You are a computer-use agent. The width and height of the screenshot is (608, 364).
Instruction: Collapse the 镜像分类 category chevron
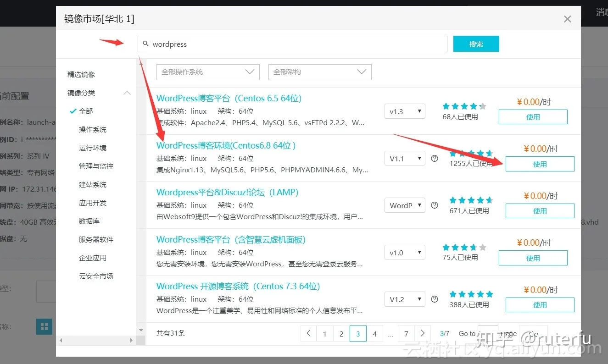point(127,93)
